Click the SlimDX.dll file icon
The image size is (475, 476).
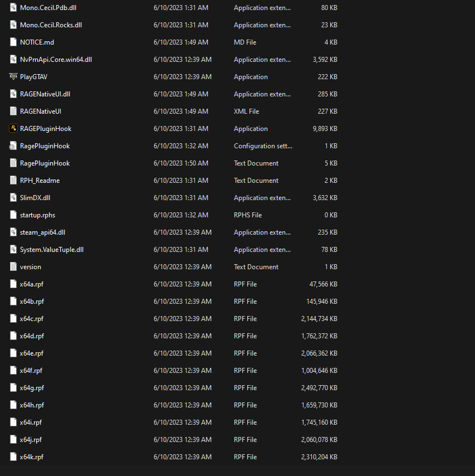(x=13, y=198)
